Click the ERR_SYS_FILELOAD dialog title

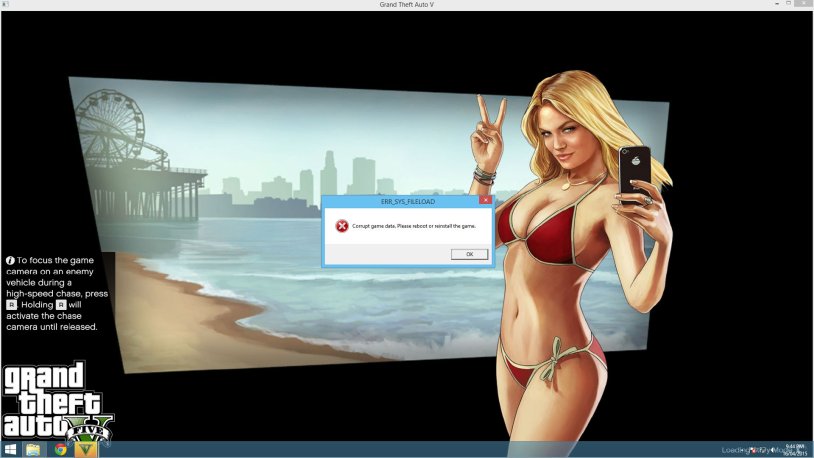click(408, 201)
